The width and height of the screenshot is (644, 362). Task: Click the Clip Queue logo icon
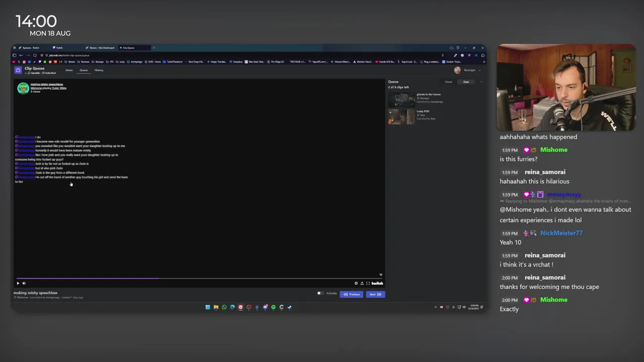click(18, 70)
